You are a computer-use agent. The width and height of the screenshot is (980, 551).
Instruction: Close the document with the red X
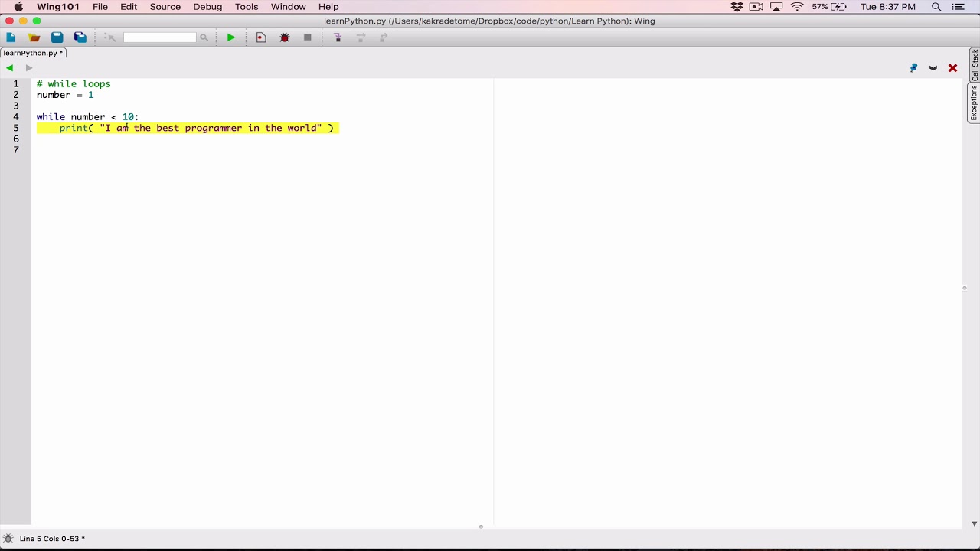[953, 68]
